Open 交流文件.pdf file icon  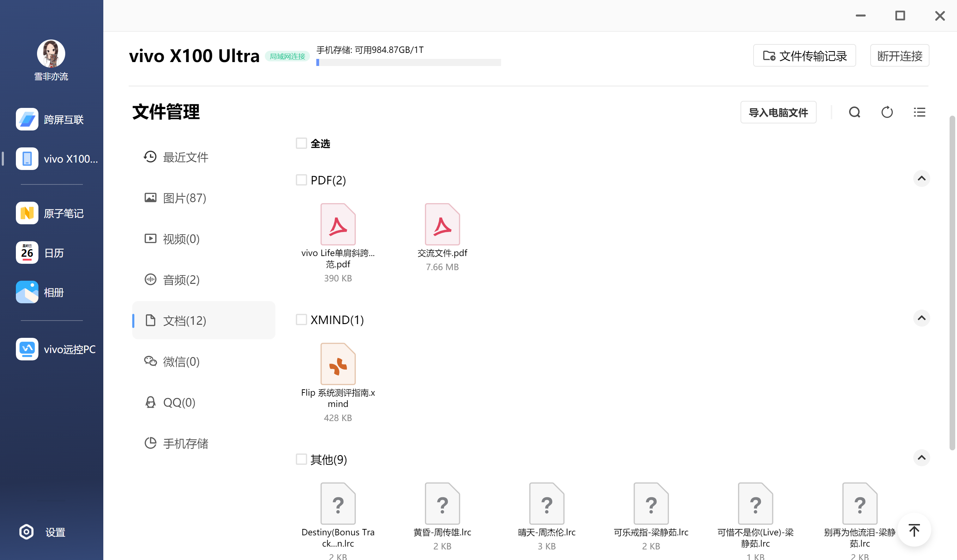click(x=443, y=224)
